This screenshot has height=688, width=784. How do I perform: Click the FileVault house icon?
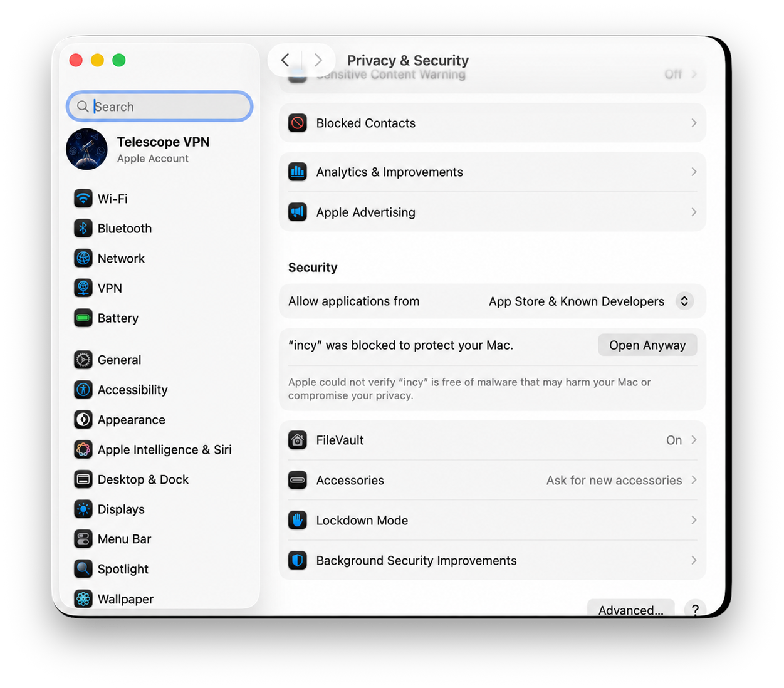[x=298, y=440]
